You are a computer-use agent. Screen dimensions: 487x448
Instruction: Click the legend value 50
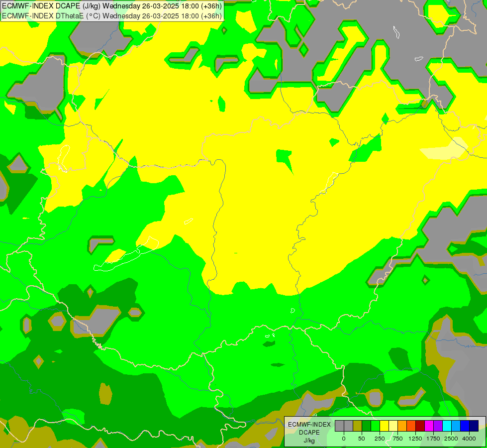[362, 439]
